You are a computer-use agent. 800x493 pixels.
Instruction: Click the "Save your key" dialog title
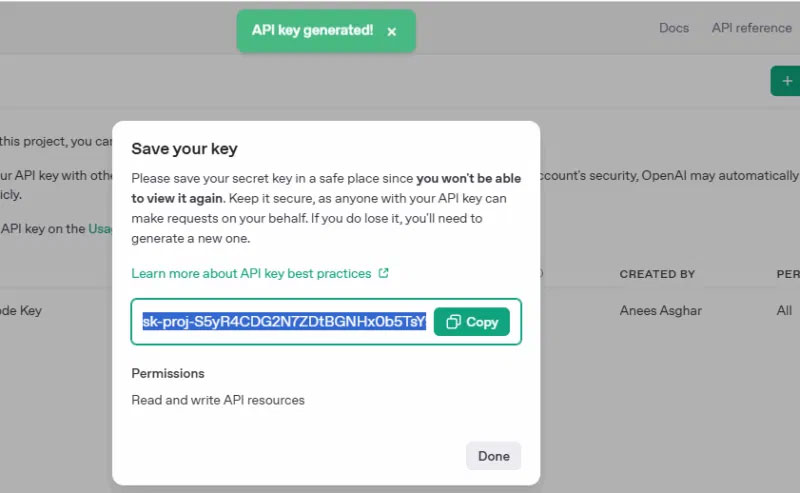[185, 149]
